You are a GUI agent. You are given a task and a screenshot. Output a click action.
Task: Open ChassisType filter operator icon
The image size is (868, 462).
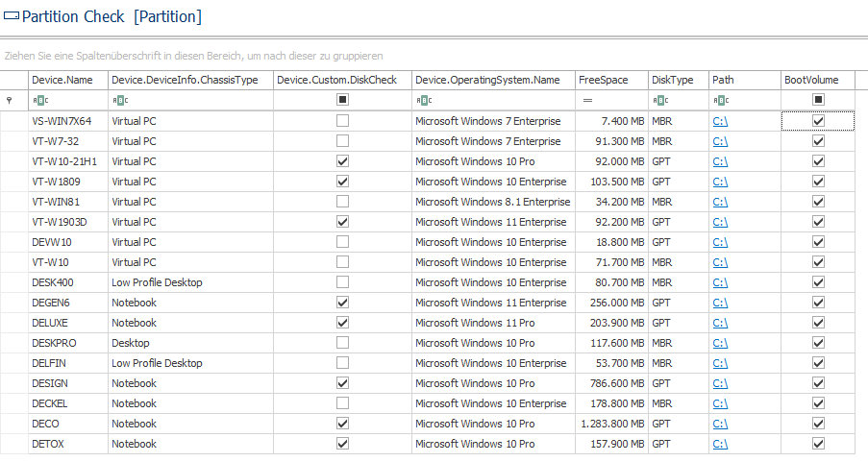120,100
